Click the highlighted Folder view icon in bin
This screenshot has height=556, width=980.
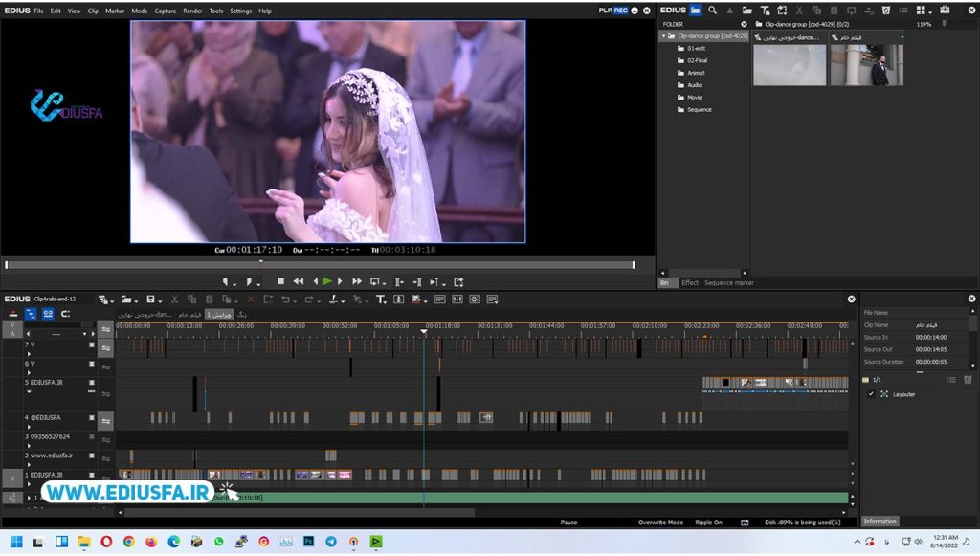[x=695, y=10]
